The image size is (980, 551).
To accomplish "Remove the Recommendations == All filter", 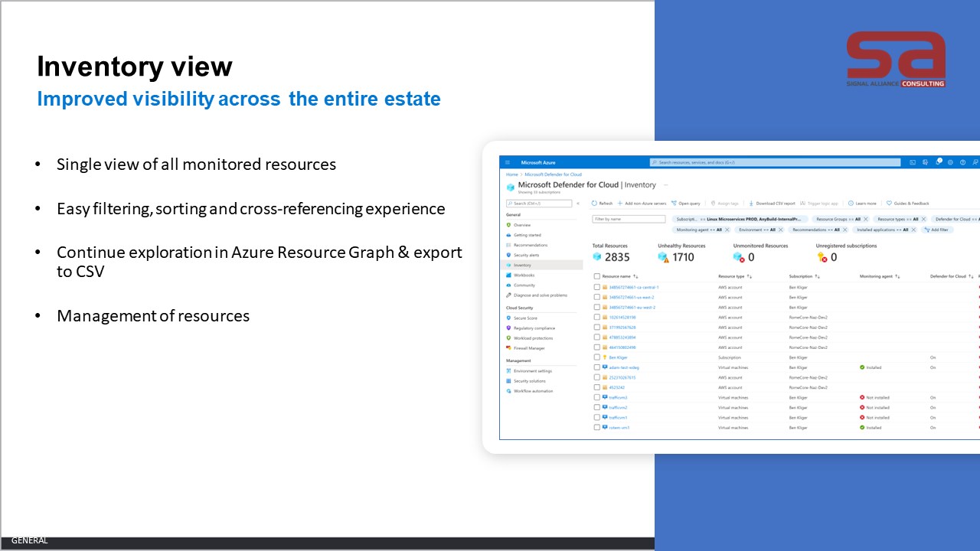I will 844,230.
